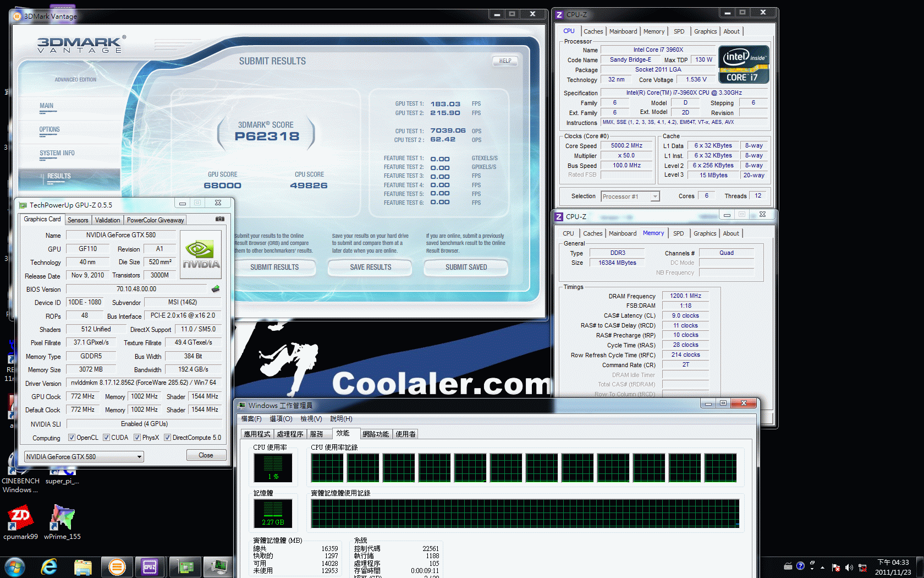This screenshot has height=578, width=924.
Task: Click the NVIDIA logo in GPU-Z
Action: coord(201,255)
